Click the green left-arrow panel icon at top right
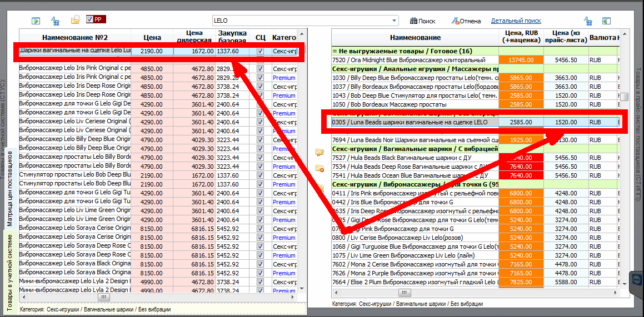Screen dimensions: 644x317 pos(607,21)
